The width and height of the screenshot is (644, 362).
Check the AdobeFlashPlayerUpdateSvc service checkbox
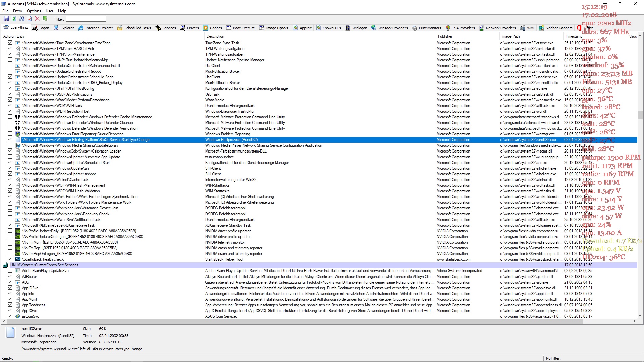10,270
